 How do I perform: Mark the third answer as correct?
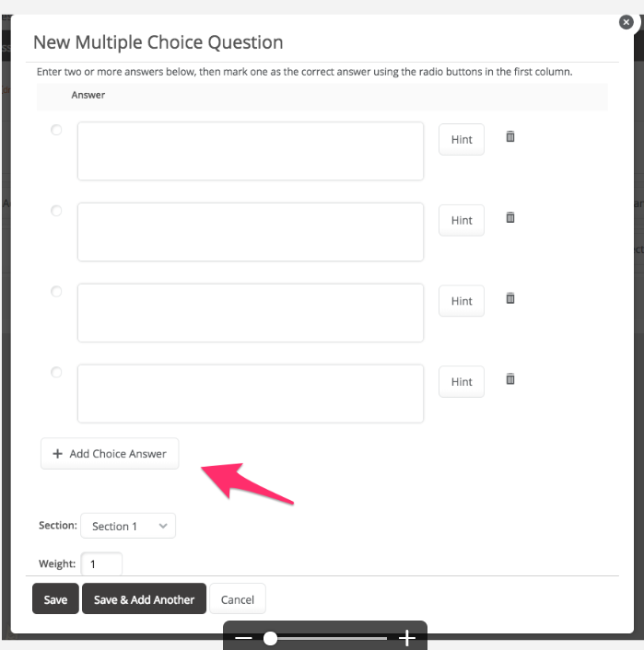(x=56, y=292)
